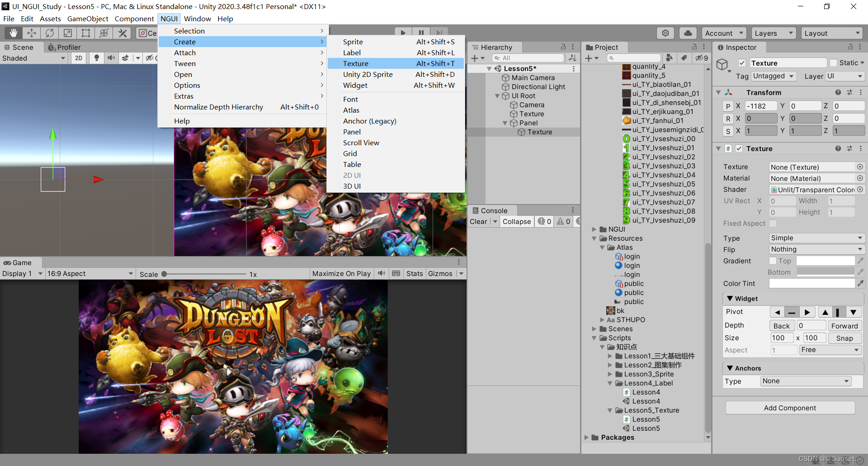Open the Collab services icon
The width and height of the screenshot is (868, 466).
click(x=665, y=33)
